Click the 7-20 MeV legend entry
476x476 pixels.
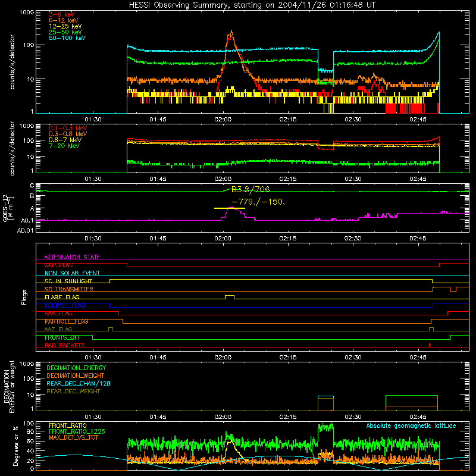tap(64, 146)
